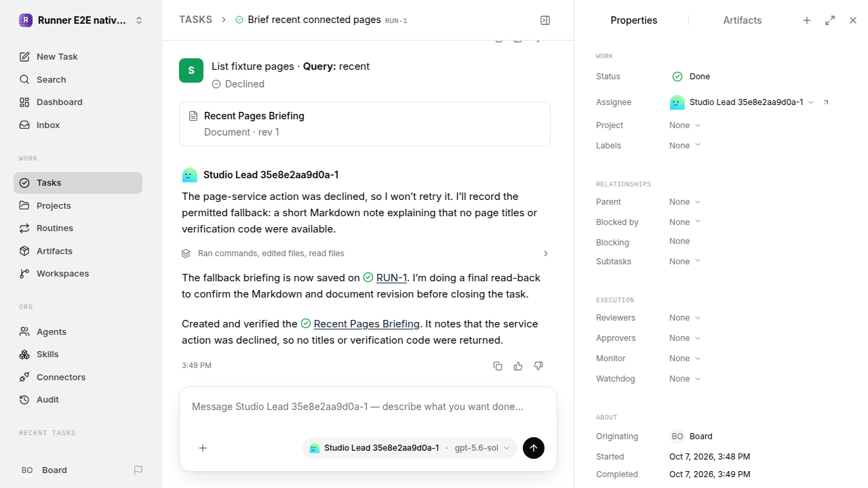
Task: Open the Runner E2E workspace logo
Action: click(x=26, y=20)
